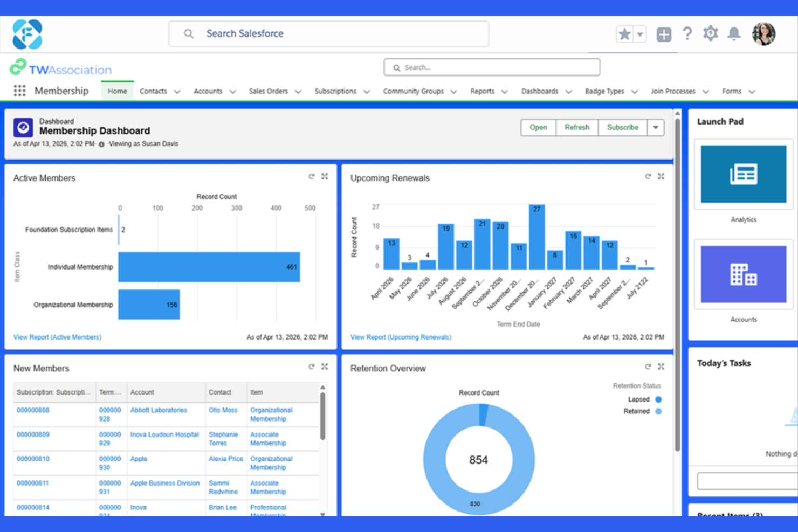Click the Favorites star icon
The width and height of the screenshot is (798, 532).
[624, 34]
